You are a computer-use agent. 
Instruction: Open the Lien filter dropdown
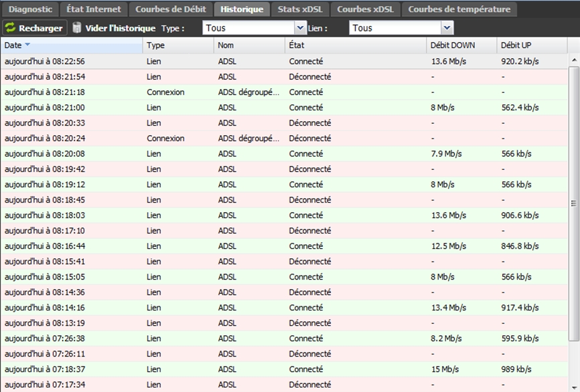pos(447,28)
